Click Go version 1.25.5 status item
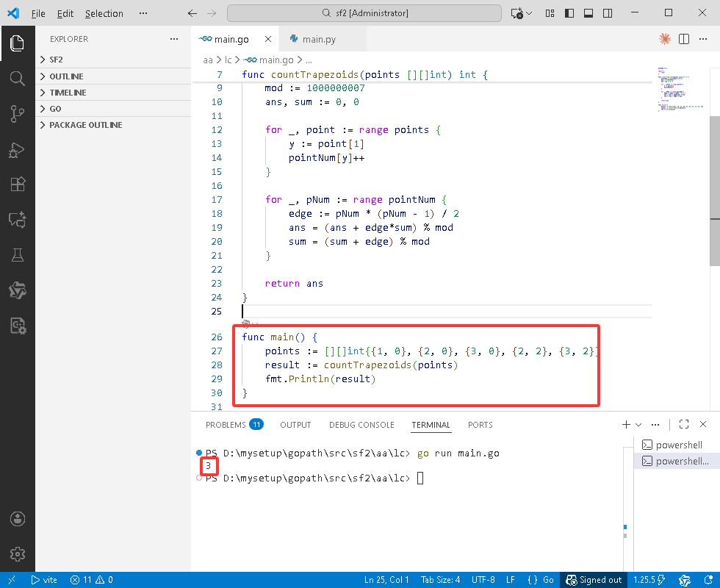 649,580
